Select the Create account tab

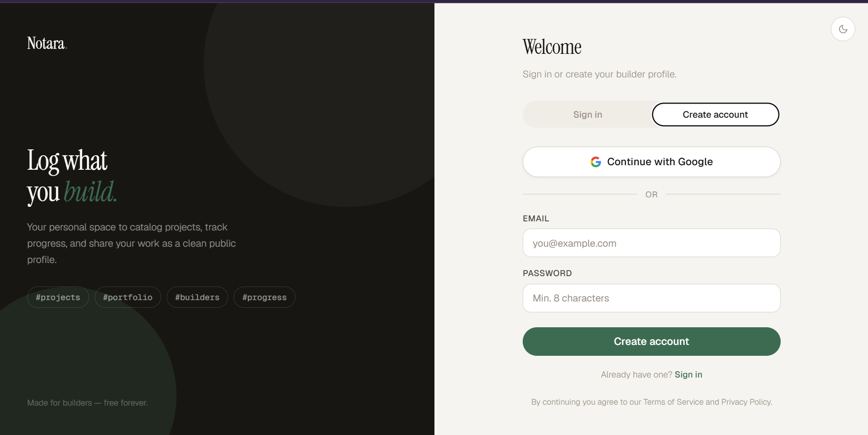(715, 115)
